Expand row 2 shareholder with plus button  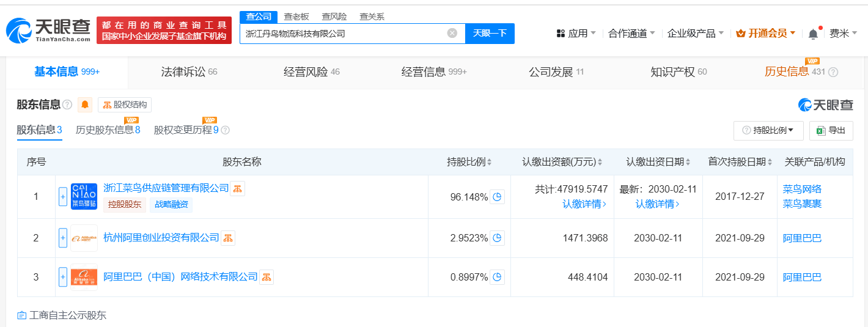(62, 238)
